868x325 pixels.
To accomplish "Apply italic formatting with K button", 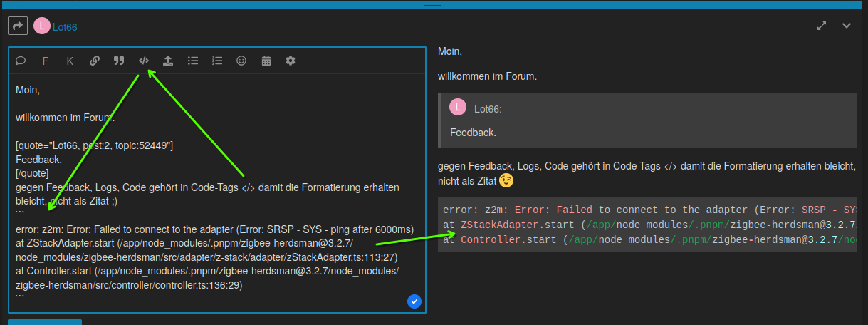I will click(70, 61).
